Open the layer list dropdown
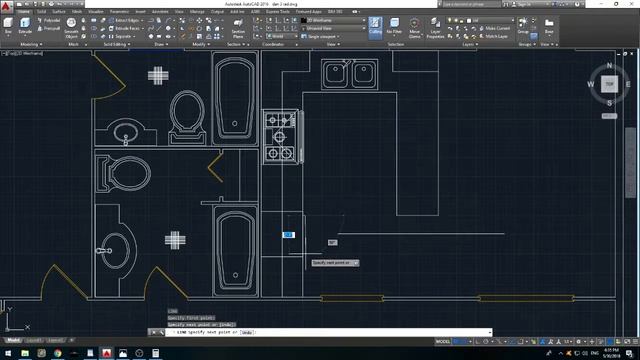Image resolution: width=640 pixels, height=360 pixels. point(480,20)
